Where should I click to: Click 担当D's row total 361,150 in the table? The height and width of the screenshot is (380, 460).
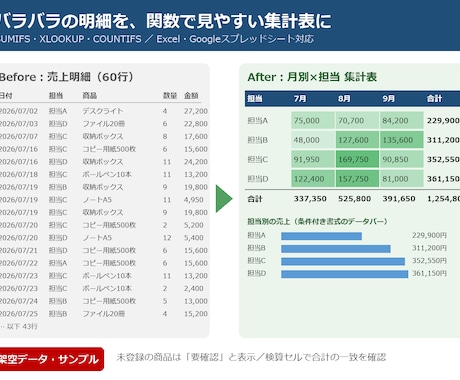click(443, 179)
